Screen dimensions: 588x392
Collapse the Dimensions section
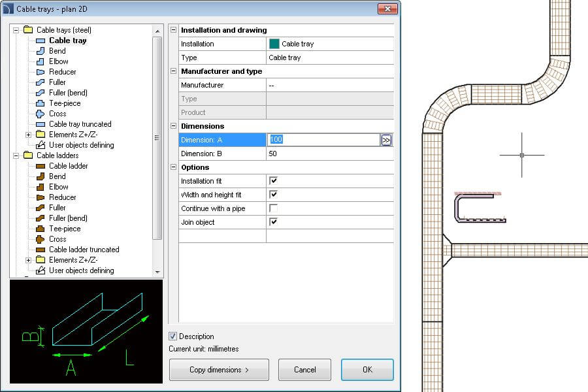[173, 126]
